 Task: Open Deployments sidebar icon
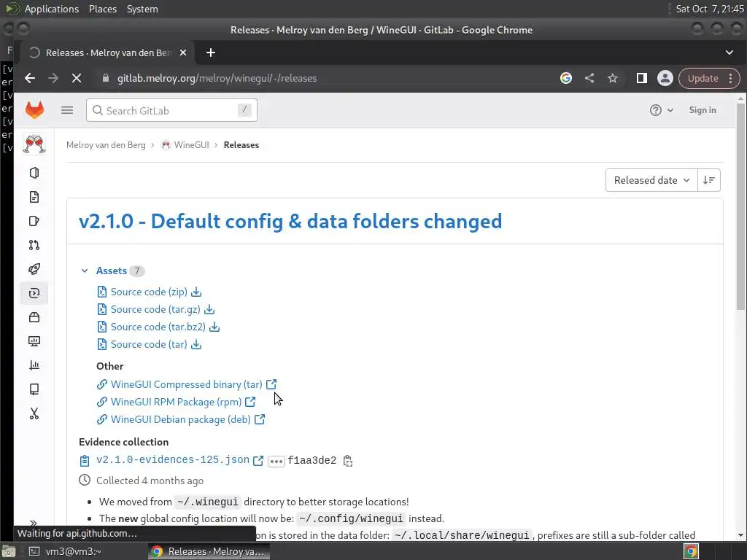(x=34, y=293)
